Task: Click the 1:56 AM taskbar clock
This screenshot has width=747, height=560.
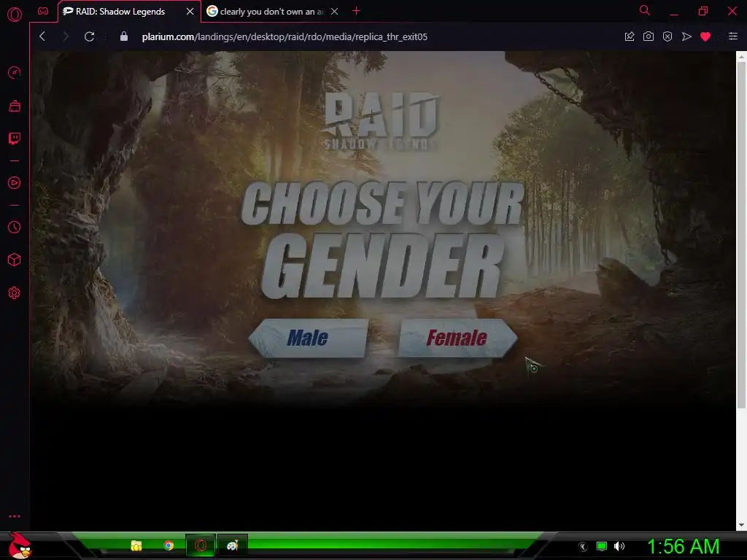Action: click(x=683, y=546)
